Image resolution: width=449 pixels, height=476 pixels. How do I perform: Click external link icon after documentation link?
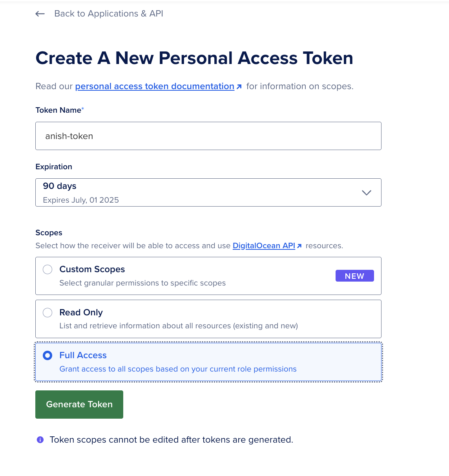(239, 87)
